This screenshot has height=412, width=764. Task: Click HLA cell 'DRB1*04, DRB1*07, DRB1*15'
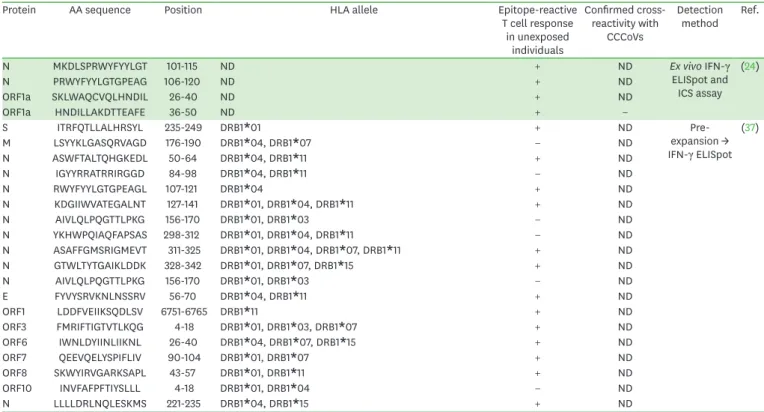[x=287, y=342]
